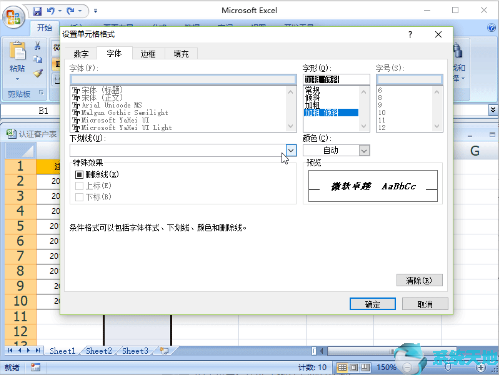Click the workbook icon beside 认证客户表
Screen dimensions: 499x375
11,134
